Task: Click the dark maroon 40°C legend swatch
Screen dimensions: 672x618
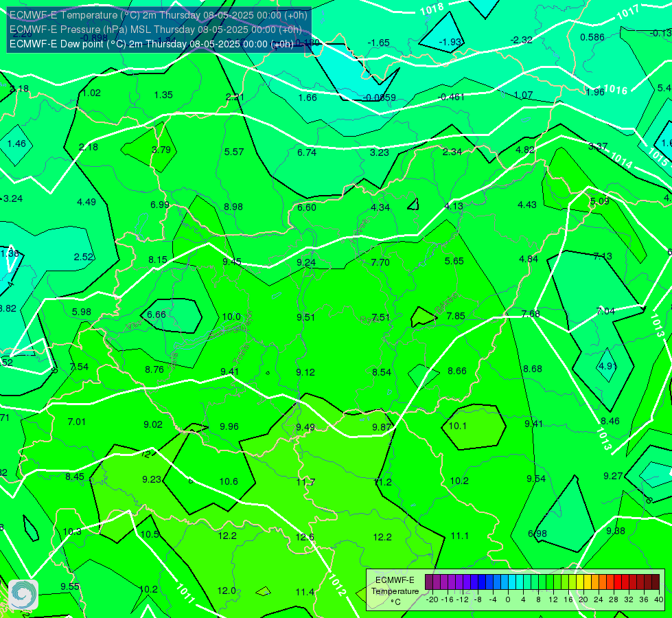Action: 656,582
